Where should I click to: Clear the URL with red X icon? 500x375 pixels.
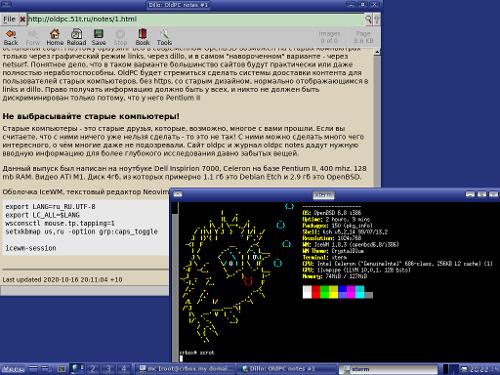(x=22, y=19)
